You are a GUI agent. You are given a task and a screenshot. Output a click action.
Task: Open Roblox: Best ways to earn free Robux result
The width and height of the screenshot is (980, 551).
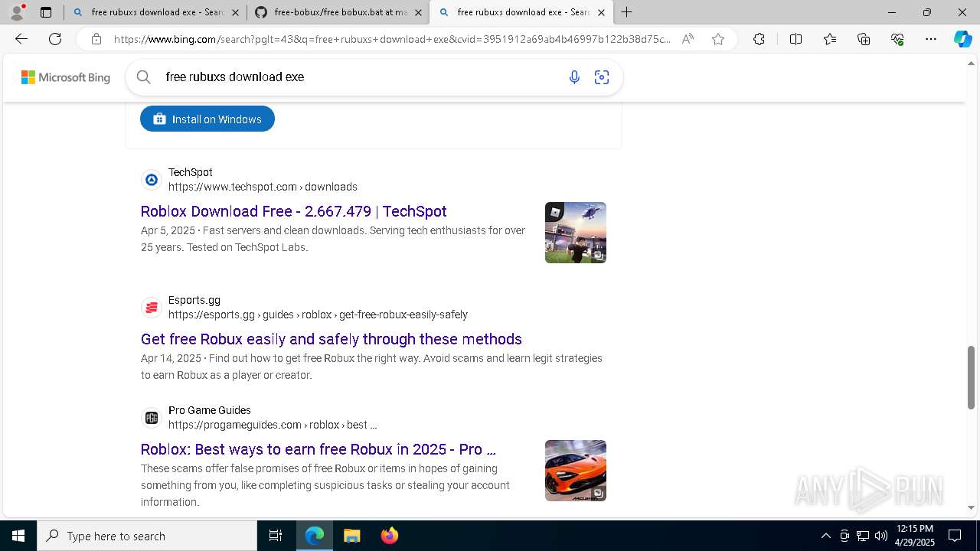(x=318, y=449)
